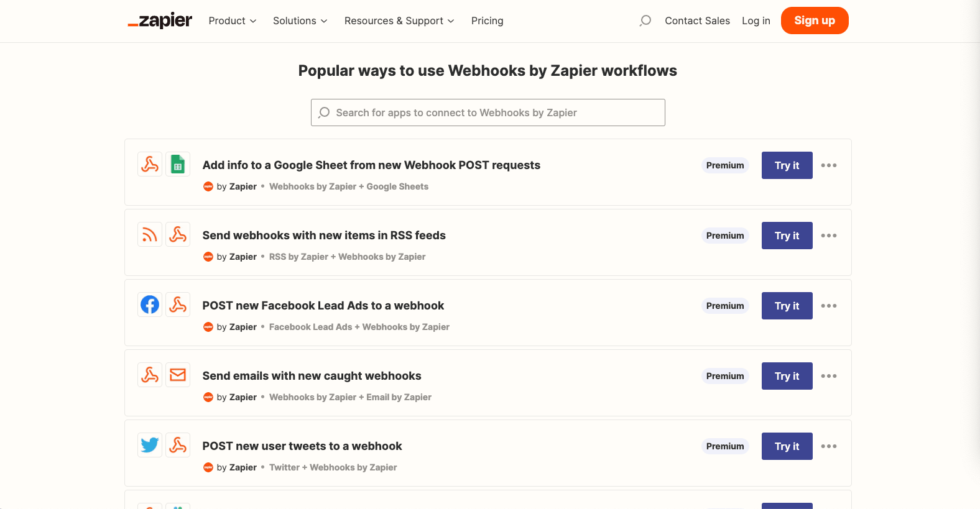Click the Email envelope icon in fourth workflow

pos(178,375)
